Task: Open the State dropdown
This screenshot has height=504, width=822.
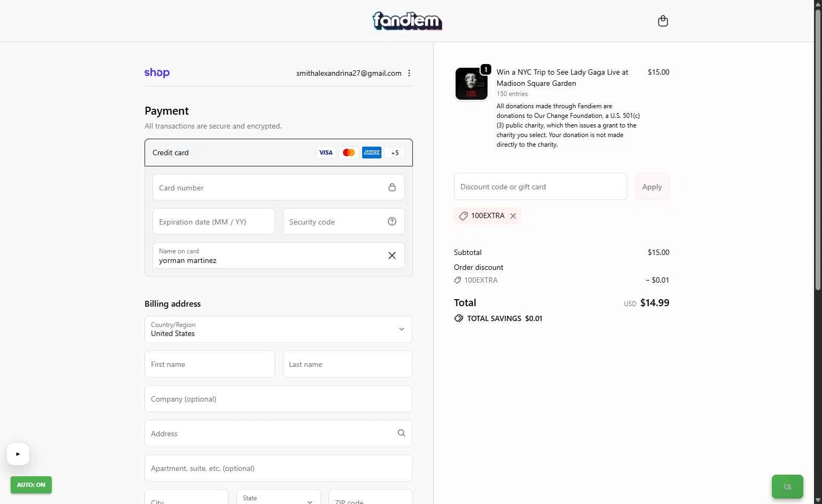Action: click(x=278, y=497)
